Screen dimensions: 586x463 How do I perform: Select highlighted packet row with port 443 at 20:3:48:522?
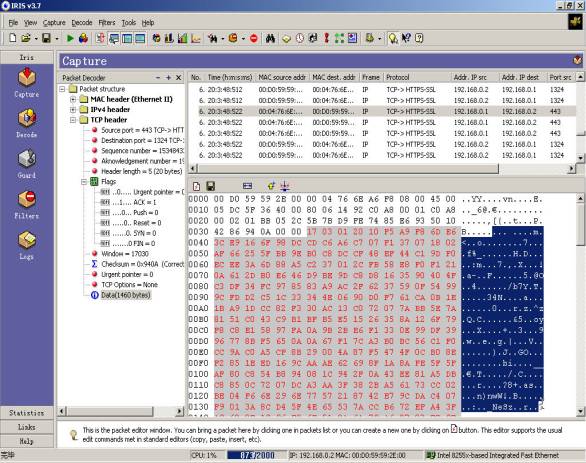(x=382, y=111)
